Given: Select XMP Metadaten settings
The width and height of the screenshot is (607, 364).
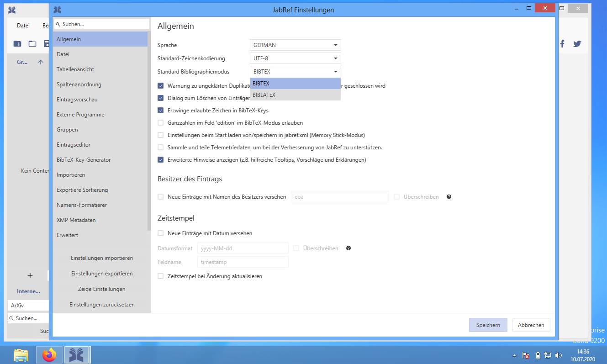Looking at the screenshot, I should coord(100,220).
